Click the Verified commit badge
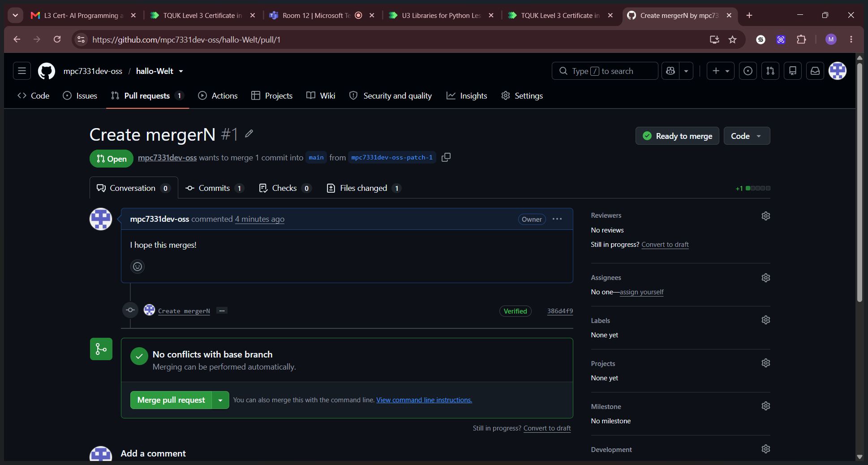 (x=515, y=311)
